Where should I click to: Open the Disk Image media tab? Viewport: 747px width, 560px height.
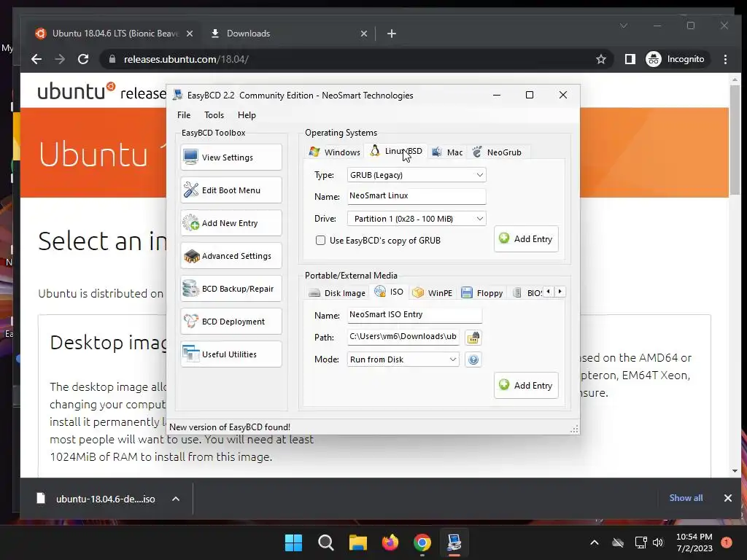[x=337, y=293]
